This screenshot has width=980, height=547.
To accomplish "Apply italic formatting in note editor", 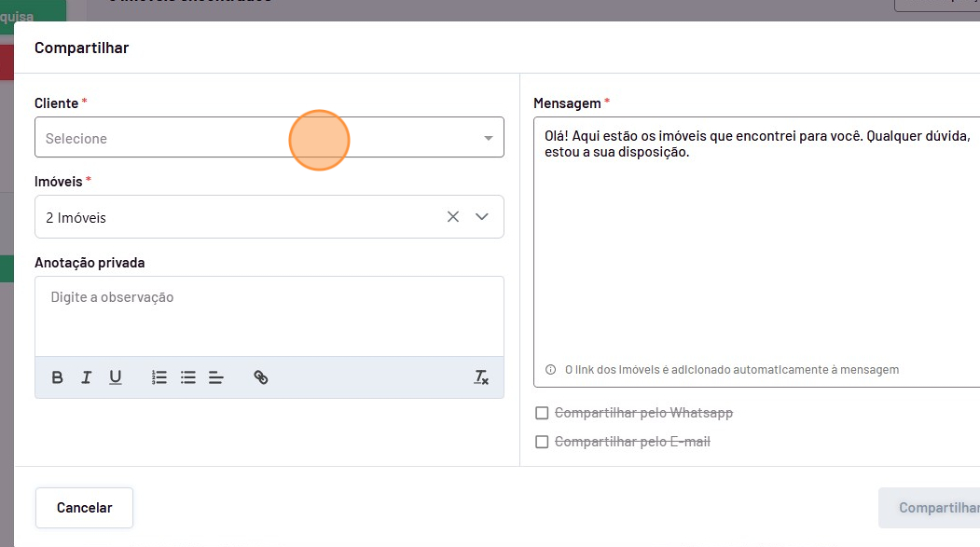I will pos(87,377).
